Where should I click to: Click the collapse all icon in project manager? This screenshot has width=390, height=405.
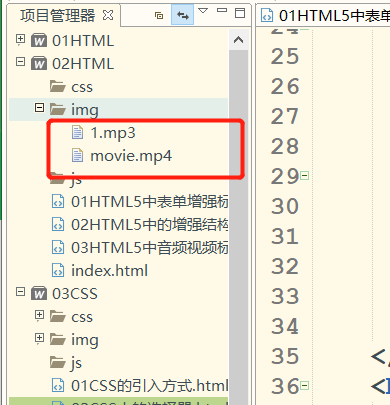[x=159, y=15]
